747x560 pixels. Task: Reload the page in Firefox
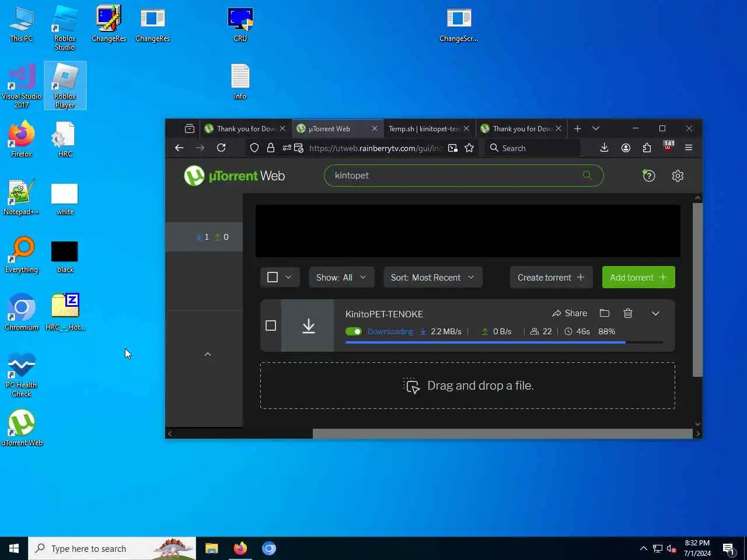point(221,148)
